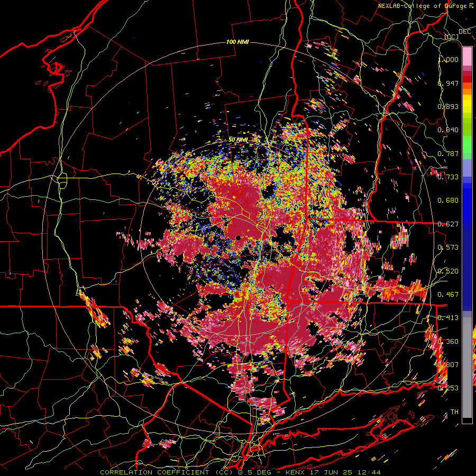This screenshot has height=476, width=476.
Task: Click the 0.253 scale value
Action: pyautogui.click(x=448, y=388)
